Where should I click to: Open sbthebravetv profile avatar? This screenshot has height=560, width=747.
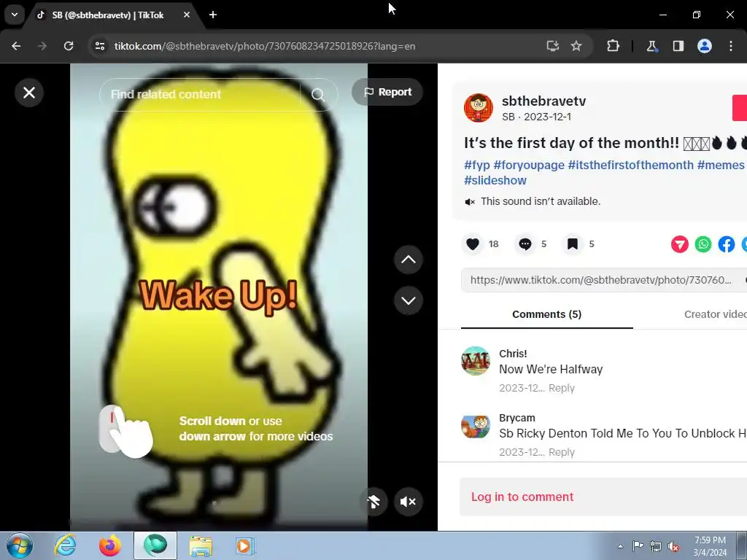pos(479,108)
